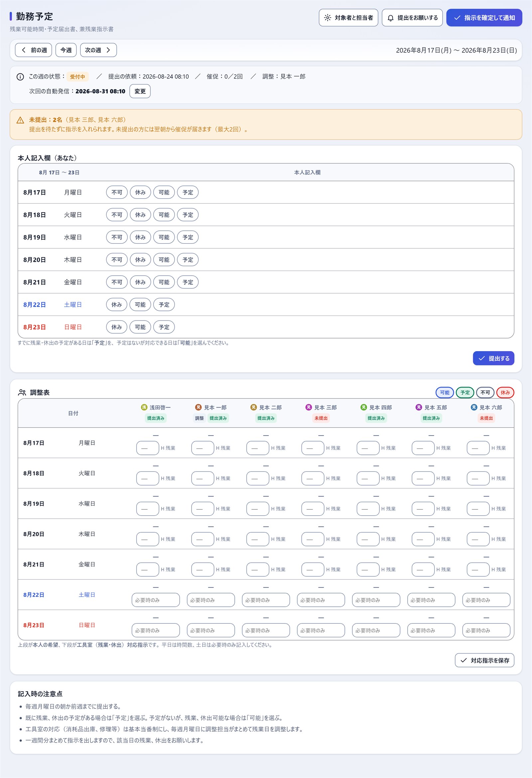Click the bell icon on 提出をお願いする button

(x=390, y=18)
